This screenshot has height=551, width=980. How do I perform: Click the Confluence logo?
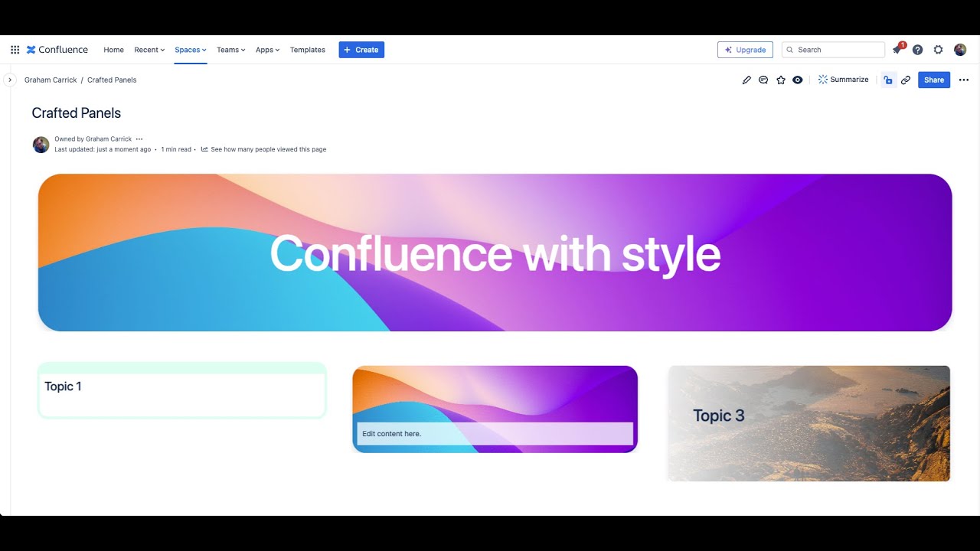click(x=57, y=50)
